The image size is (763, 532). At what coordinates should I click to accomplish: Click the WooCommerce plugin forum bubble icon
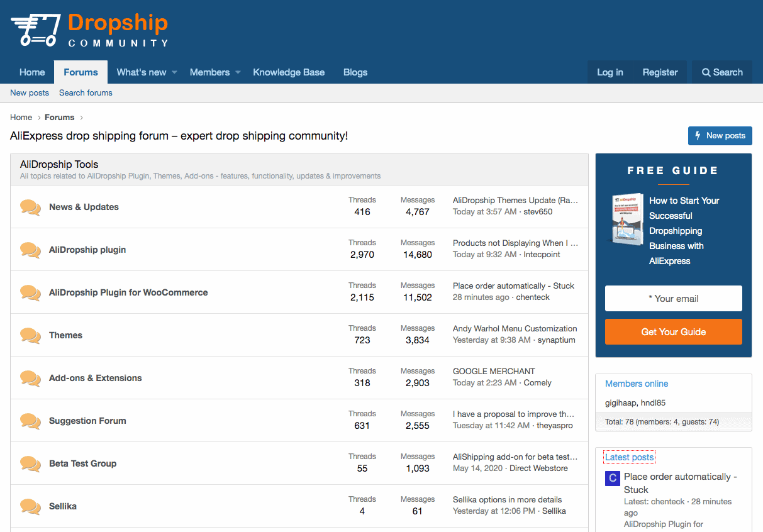[x=30, y=292]
